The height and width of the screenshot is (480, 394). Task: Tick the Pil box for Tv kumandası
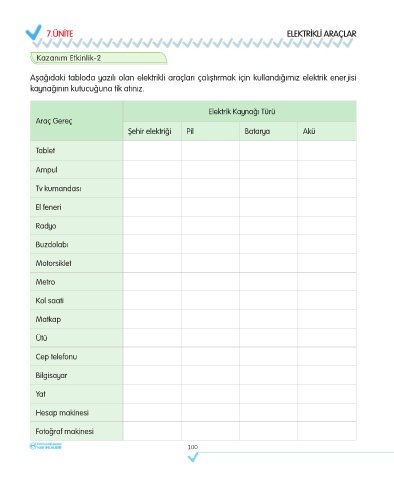[210, 188]
